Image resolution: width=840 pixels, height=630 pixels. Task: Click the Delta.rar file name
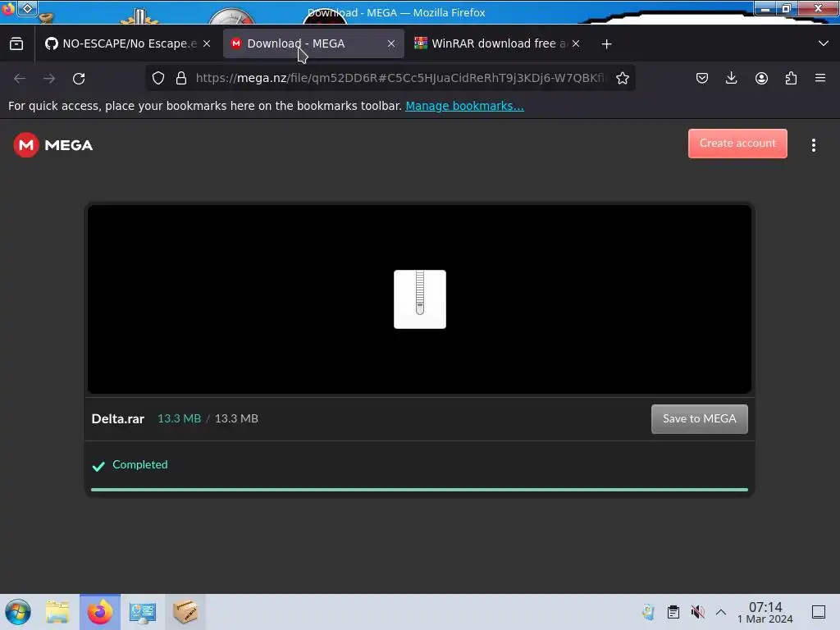point(118,419)
